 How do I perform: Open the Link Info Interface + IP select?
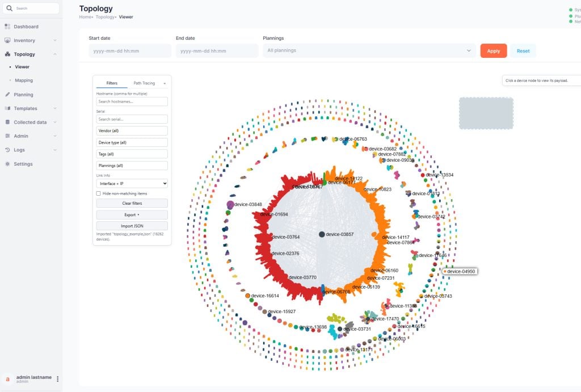click(x=132, y=183)
